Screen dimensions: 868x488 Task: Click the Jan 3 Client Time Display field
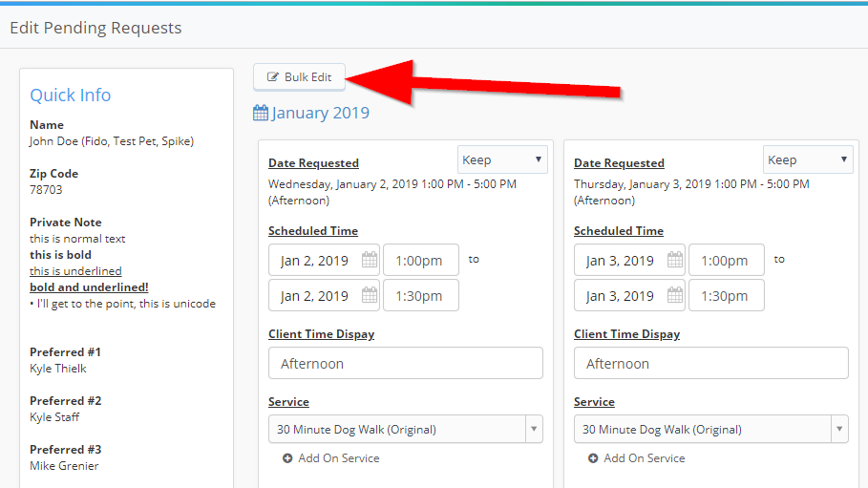711,363
